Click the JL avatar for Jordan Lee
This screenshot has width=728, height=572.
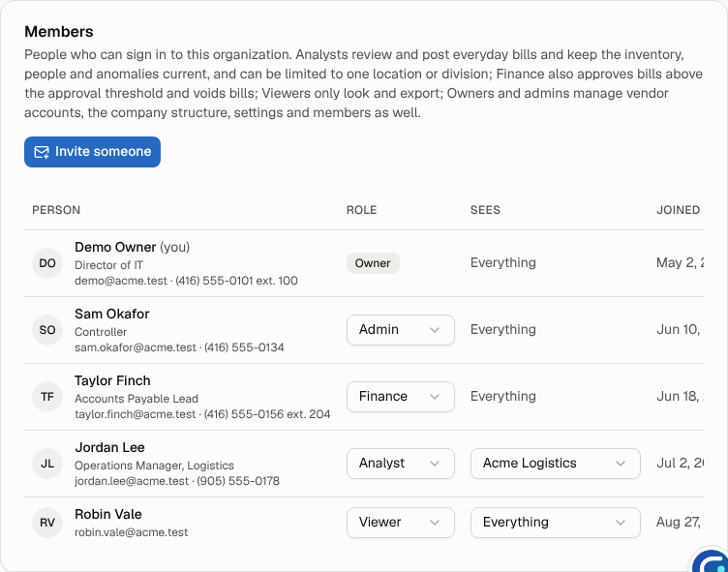pos(47,464)
